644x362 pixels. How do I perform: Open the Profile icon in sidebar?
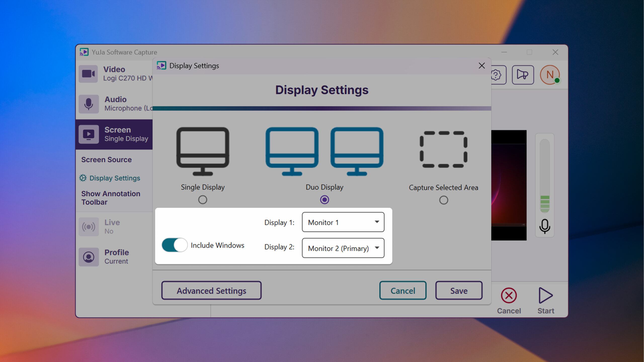coord(88,257)
